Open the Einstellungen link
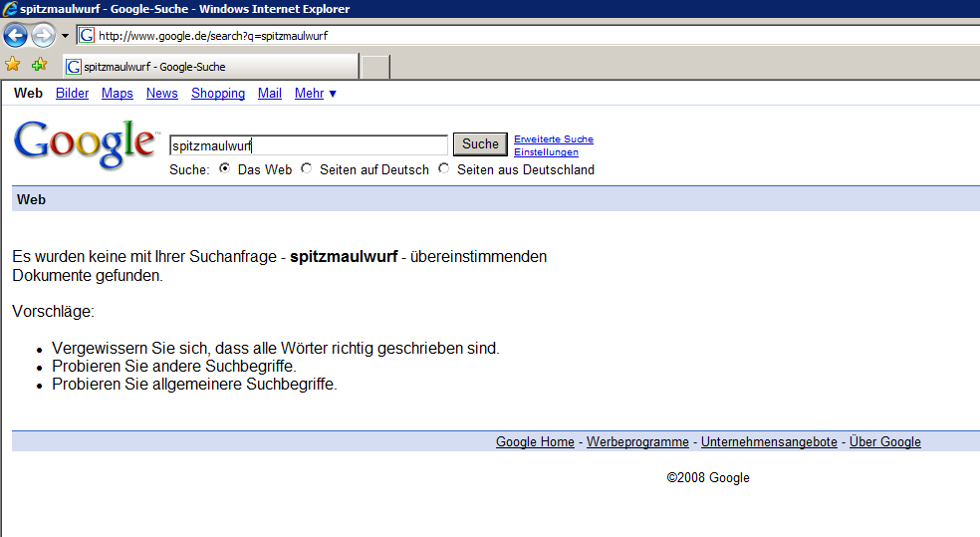This screenshot has width=980, height=537. 546,151
